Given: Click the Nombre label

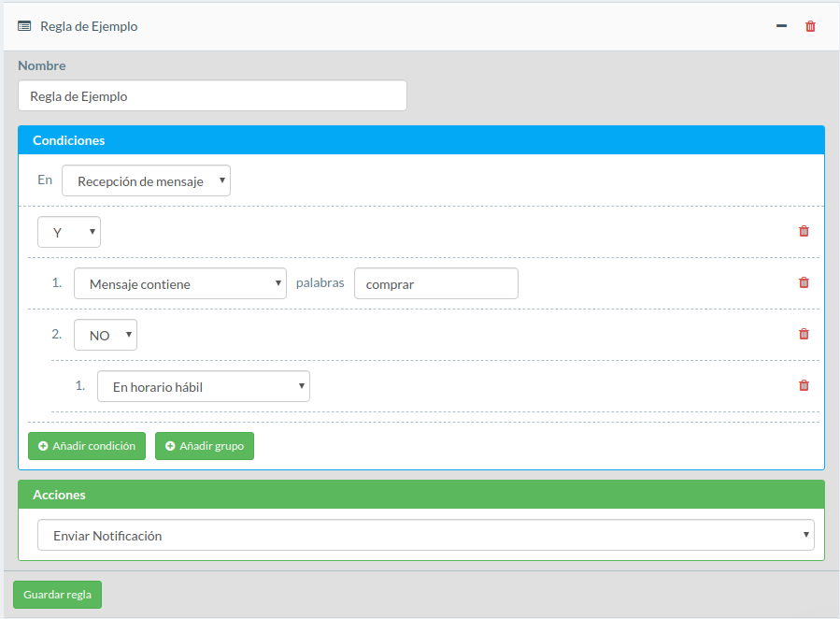Looking at the screenshot, I should click(x=42, y=65).
